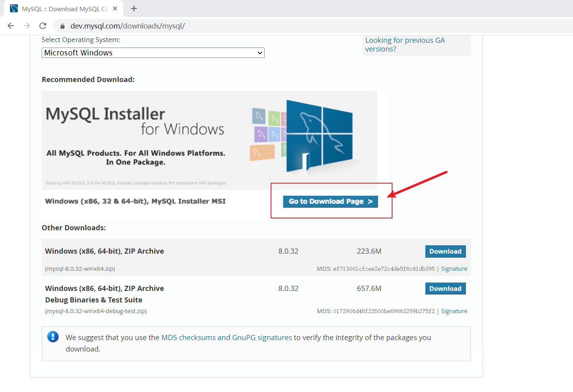Click "Select Operating System:" label
The height and width of the screenshot is (392, 573).
81,40
